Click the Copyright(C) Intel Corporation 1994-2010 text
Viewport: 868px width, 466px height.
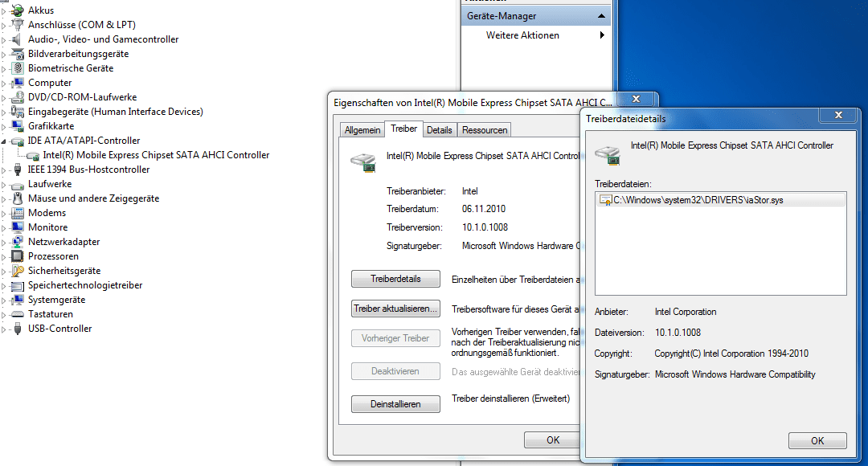(x=731, y=353)
